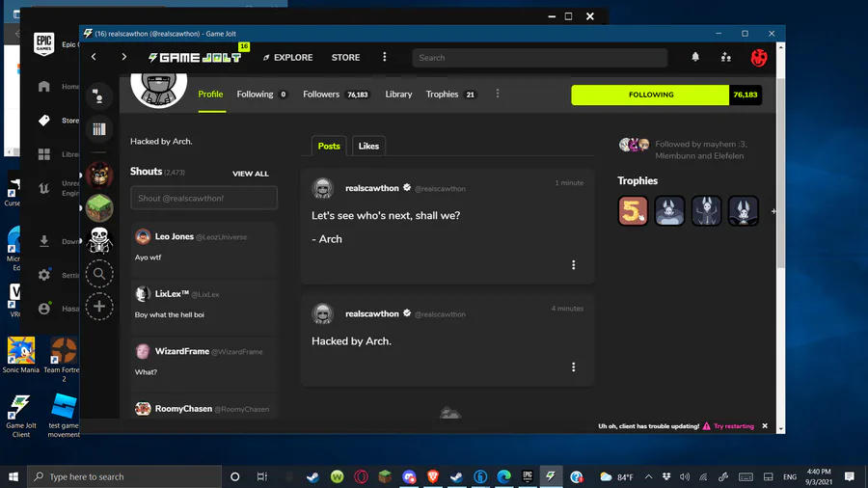
Task: Open Unreal Engine icon in Epic launcher
Action: tap(44, 188)
